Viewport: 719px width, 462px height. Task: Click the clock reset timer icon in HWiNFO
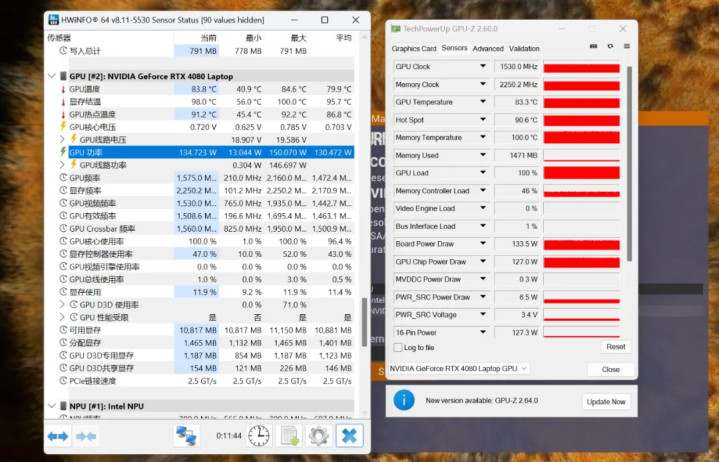[259, 436]
